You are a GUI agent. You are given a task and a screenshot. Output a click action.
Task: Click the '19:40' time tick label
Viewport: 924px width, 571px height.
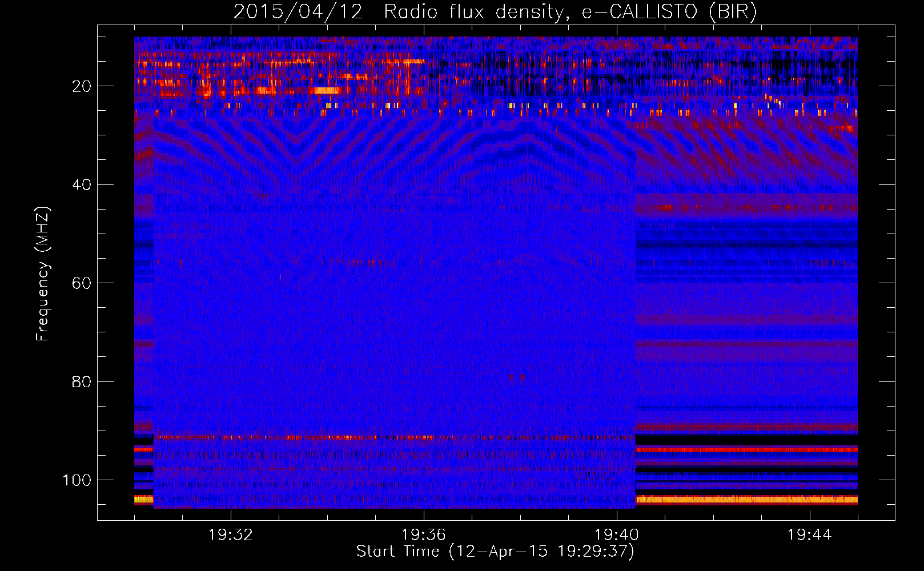coord(617,535)
